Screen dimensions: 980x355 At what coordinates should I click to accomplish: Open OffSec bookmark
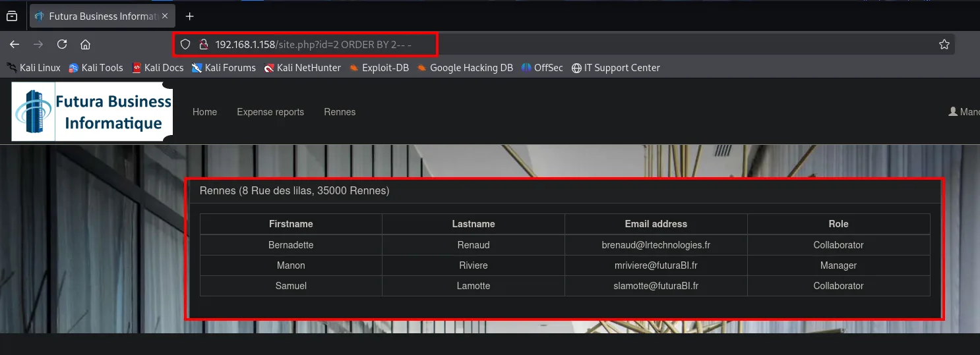click(541, 67)
